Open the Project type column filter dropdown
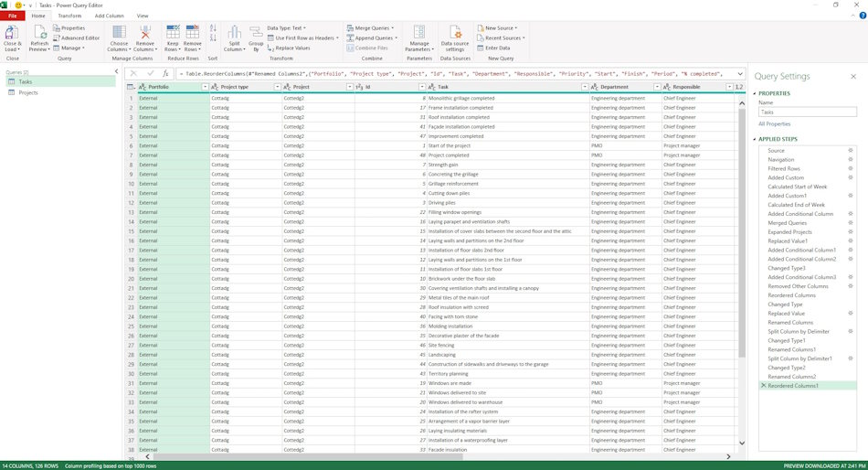Viewport: 868px width, 470px height. 278,87
